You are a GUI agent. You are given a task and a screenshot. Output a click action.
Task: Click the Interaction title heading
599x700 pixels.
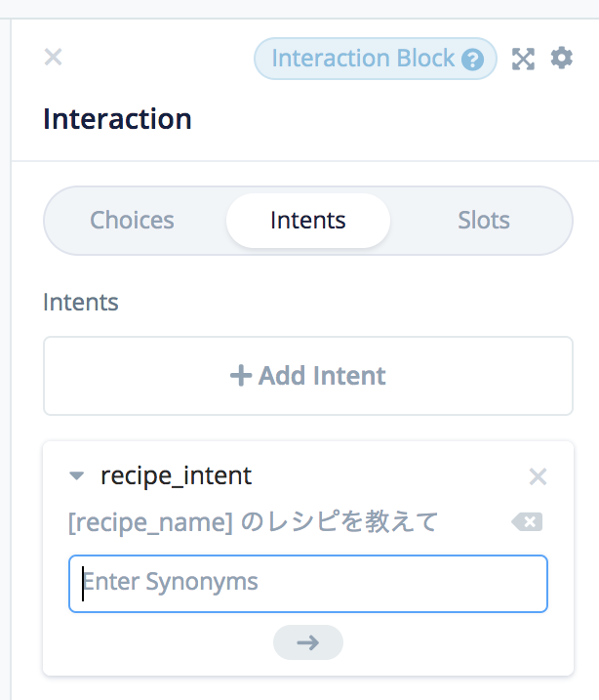point(117,119)
